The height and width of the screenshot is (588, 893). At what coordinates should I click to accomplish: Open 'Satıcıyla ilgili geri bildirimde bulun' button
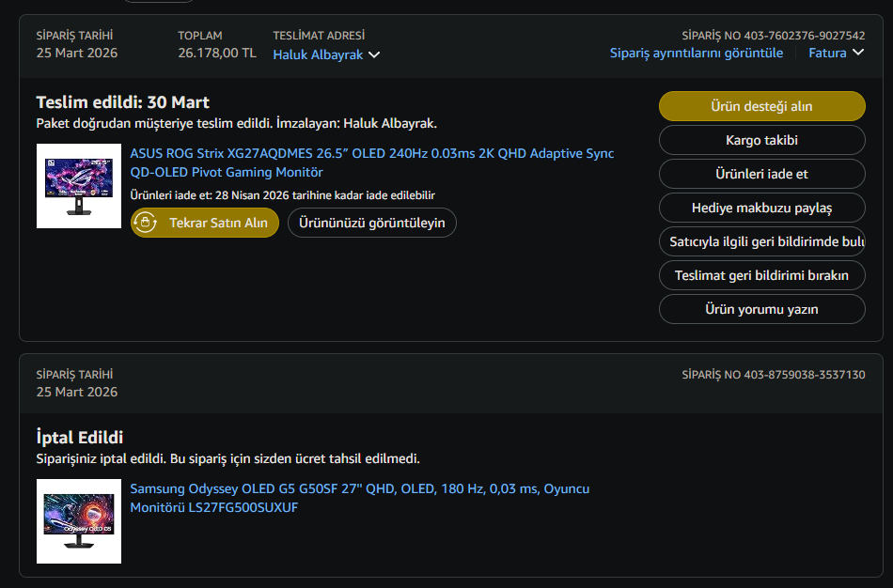tap(762, 241)
